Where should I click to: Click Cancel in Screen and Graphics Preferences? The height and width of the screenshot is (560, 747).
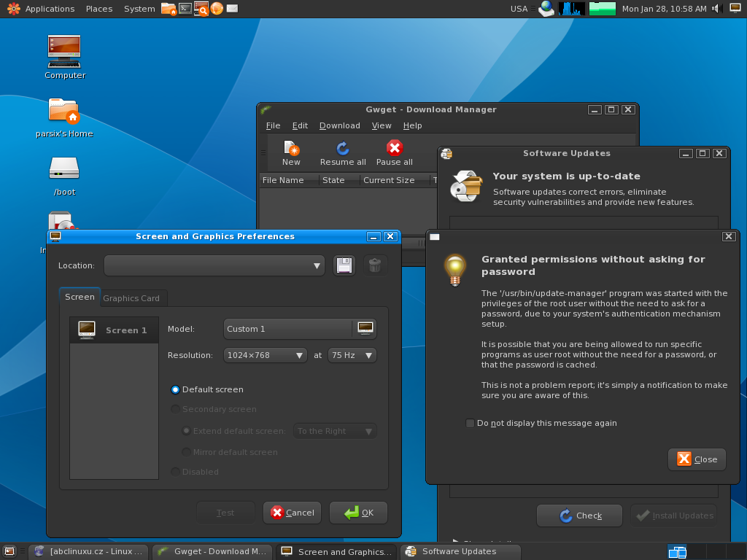(x=292, y=513)
